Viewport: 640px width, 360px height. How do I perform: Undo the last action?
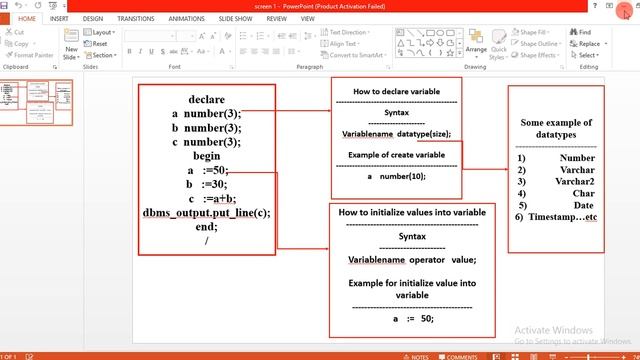[18, 5]
